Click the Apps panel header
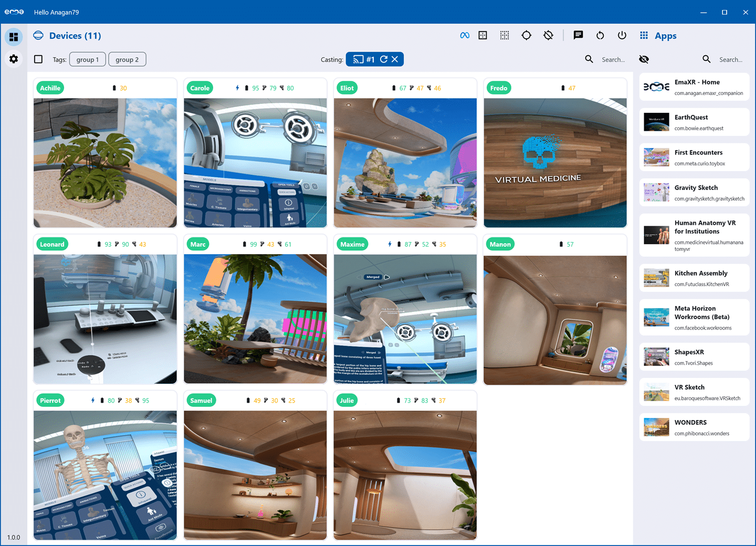 (x=665, y=36)
